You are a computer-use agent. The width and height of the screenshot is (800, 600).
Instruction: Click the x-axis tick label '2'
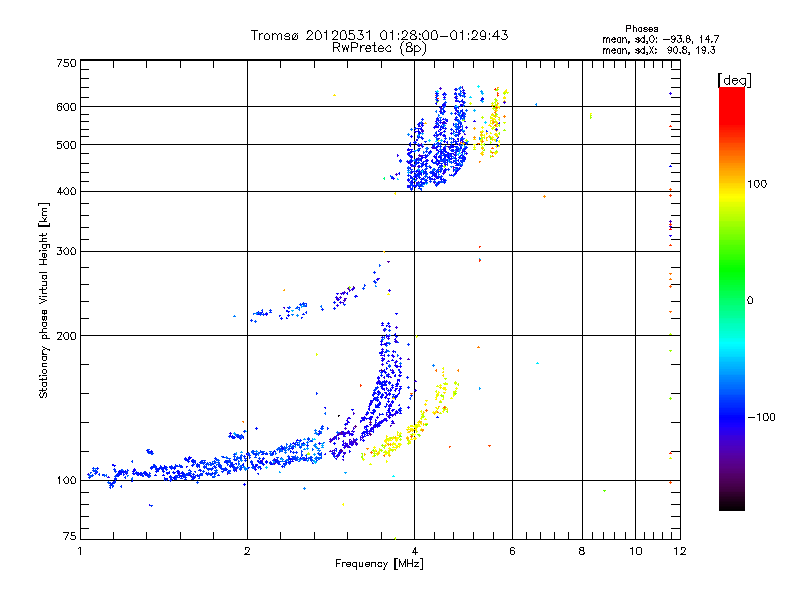247,551
